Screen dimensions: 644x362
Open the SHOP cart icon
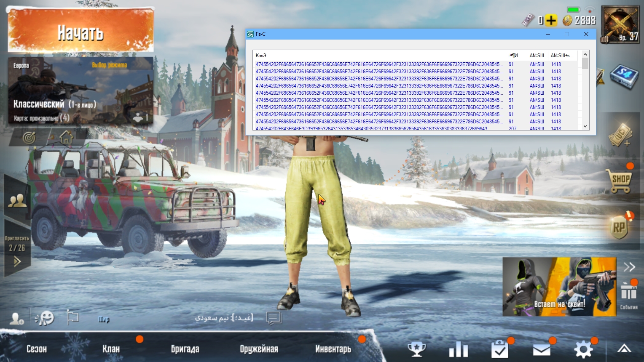pos(620,181)
